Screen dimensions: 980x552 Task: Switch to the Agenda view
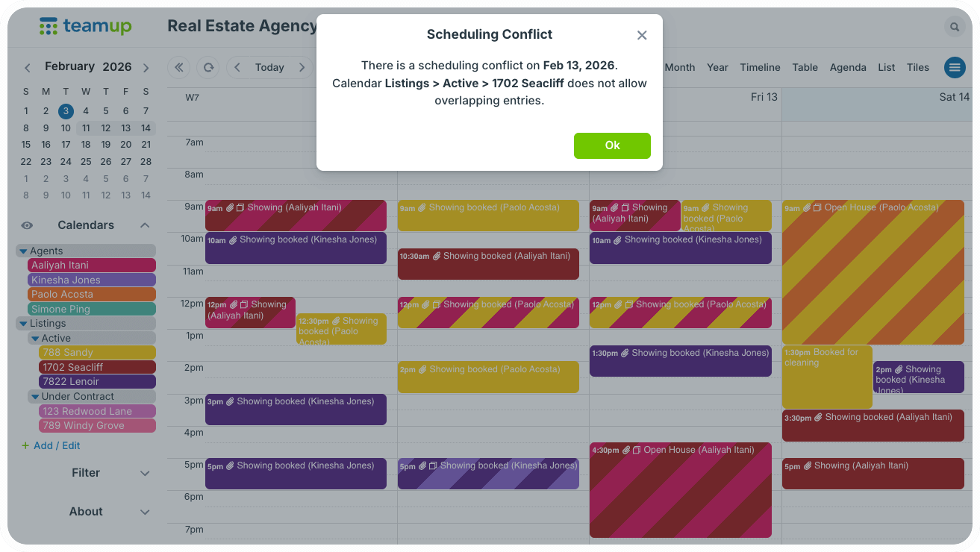(x=848, y=67)
